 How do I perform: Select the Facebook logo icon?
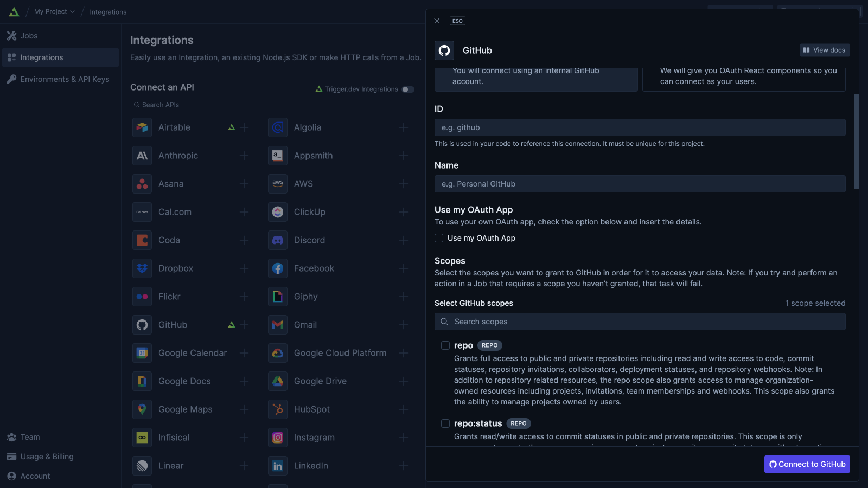[278, 268]
